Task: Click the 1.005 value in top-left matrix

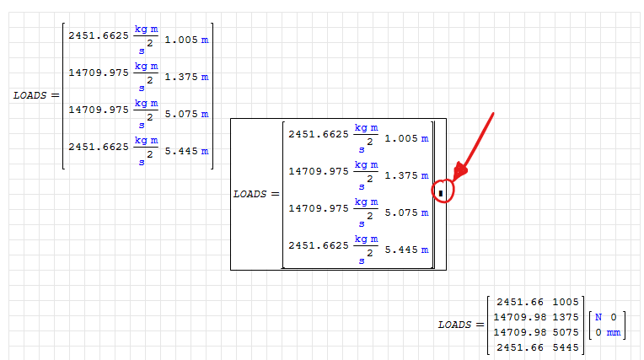Action: point(180,40)
